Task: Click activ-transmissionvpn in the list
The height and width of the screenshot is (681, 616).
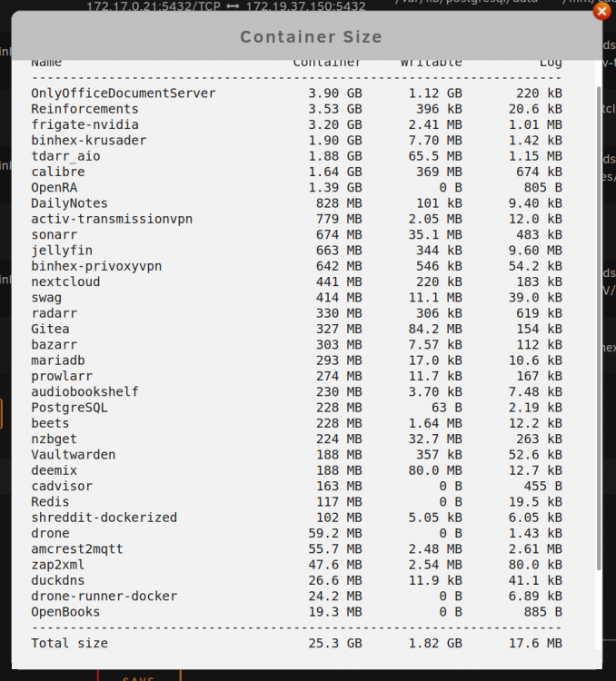Action: [x=112, y=219]
